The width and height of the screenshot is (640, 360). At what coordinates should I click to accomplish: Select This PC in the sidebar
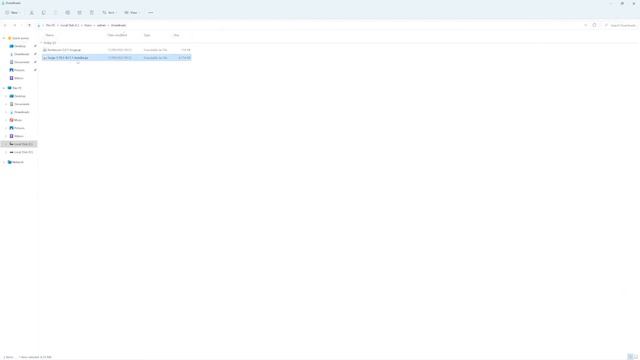point(16,88)
